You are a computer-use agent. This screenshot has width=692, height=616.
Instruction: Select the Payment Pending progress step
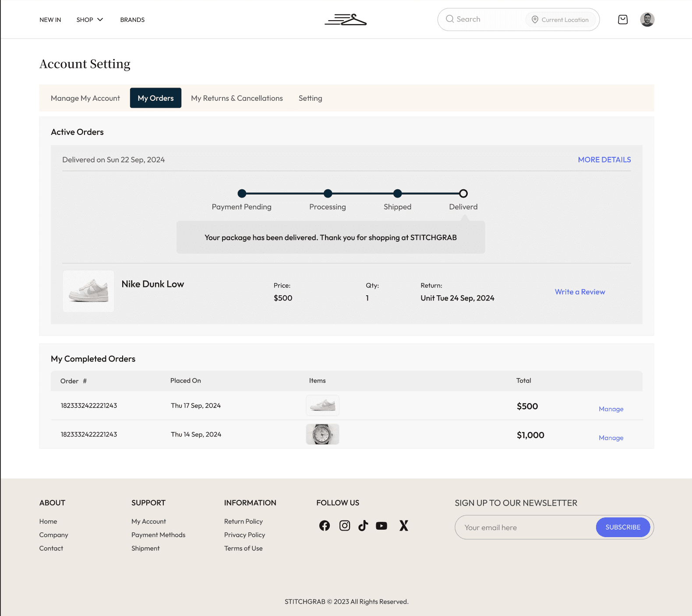(x=242, y=193)
